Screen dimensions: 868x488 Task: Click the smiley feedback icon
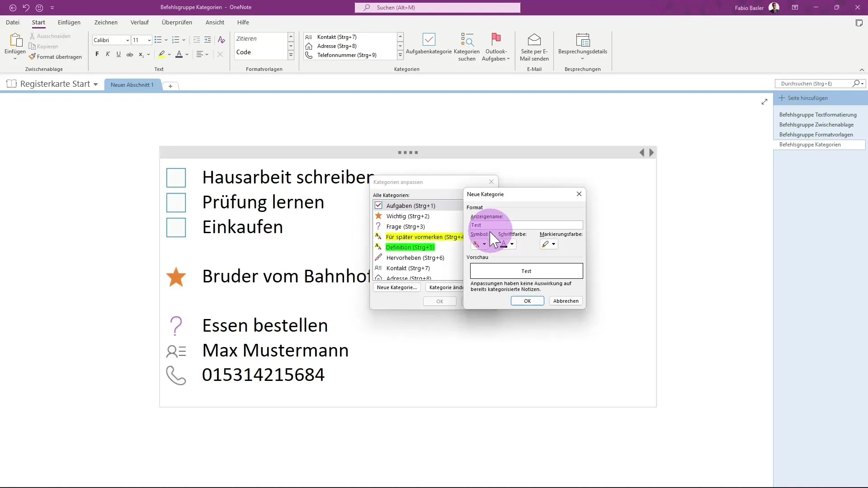point(39,8)
